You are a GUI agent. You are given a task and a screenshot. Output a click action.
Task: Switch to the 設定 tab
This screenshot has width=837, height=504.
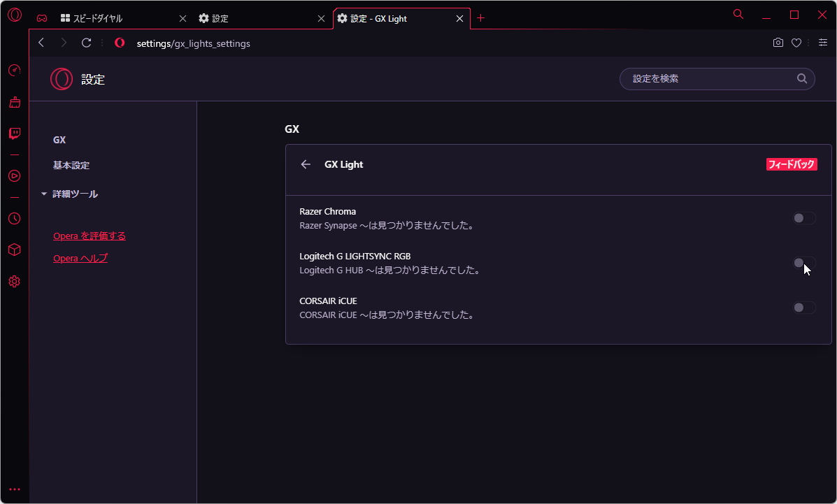point(262,19)
